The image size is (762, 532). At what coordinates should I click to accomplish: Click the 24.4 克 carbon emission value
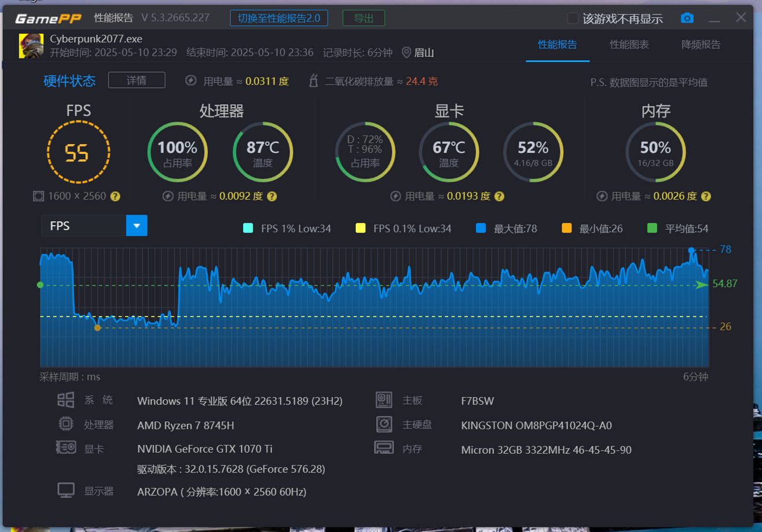pos(422,80)
